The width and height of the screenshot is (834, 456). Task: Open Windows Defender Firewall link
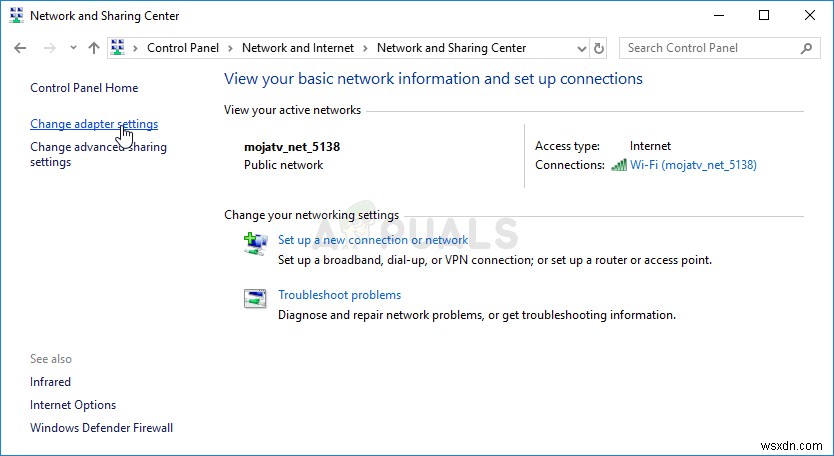tap(101, 428)
